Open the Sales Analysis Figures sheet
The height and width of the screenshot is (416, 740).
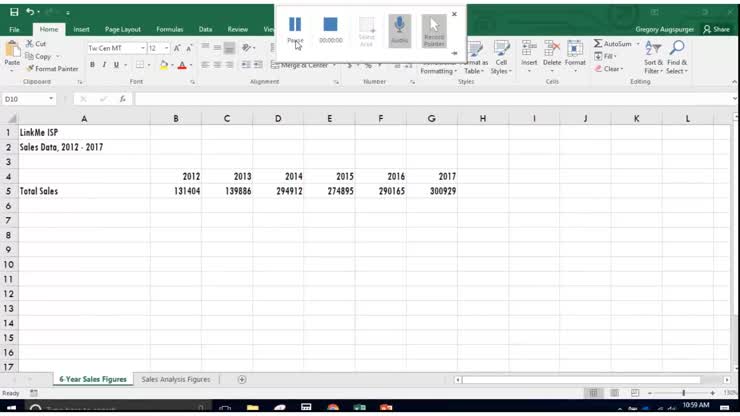(x=176, y=379)
